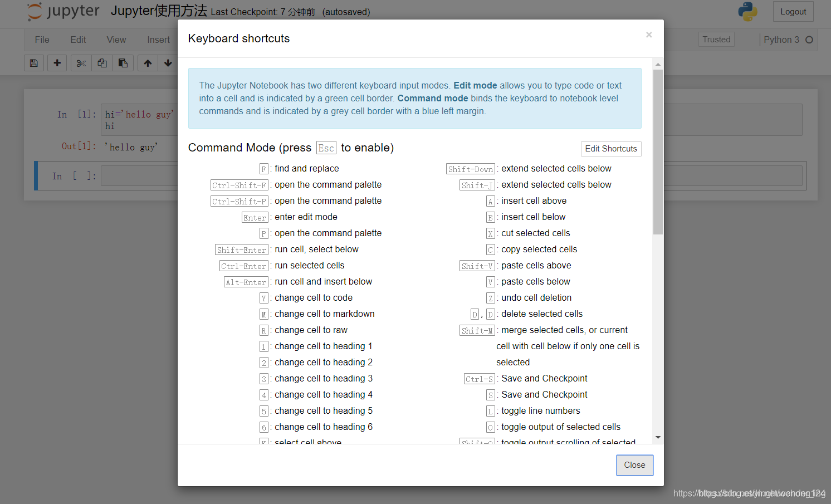Click the Python 3 kernel name
The width and height of the screenshot is (831, 504).
(x=781, y=40)
